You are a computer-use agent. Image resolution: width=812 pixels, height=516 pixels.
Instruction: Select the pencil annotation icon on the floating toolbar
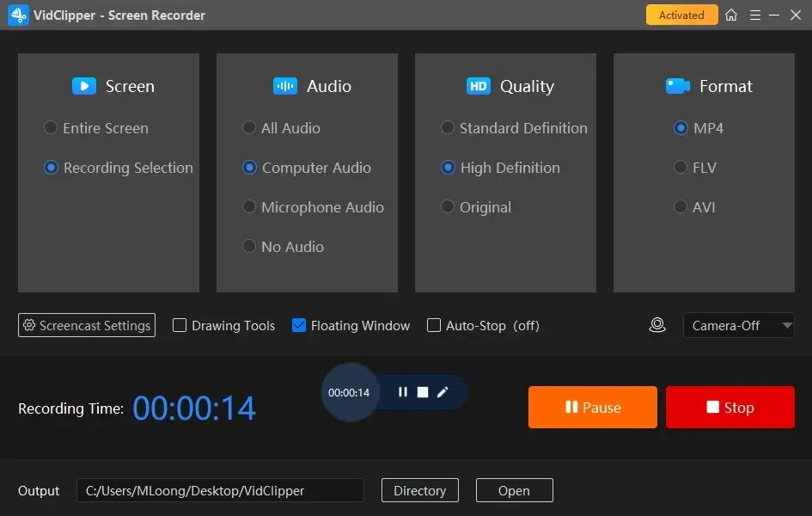click(x=443, y=391)
